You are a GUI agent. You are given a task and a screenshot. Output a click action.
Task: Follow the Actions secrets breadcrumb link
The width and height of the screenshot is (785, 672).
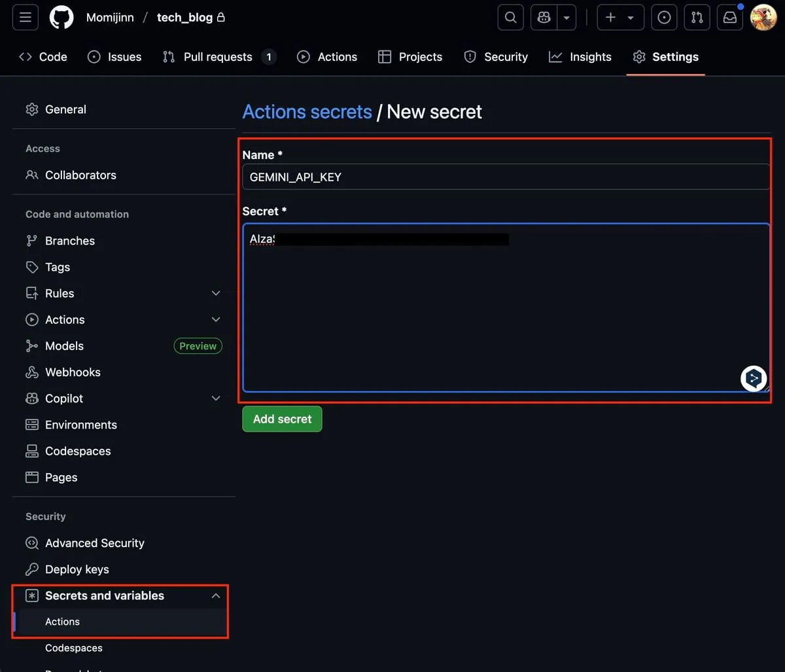pyautogui.click(x=307, y=112)
